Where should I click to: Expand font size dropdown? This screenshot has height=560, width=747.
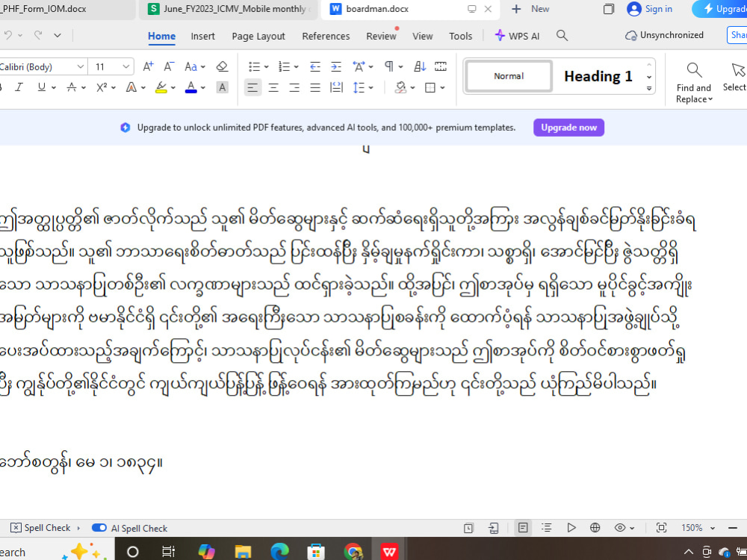point(125,66)
